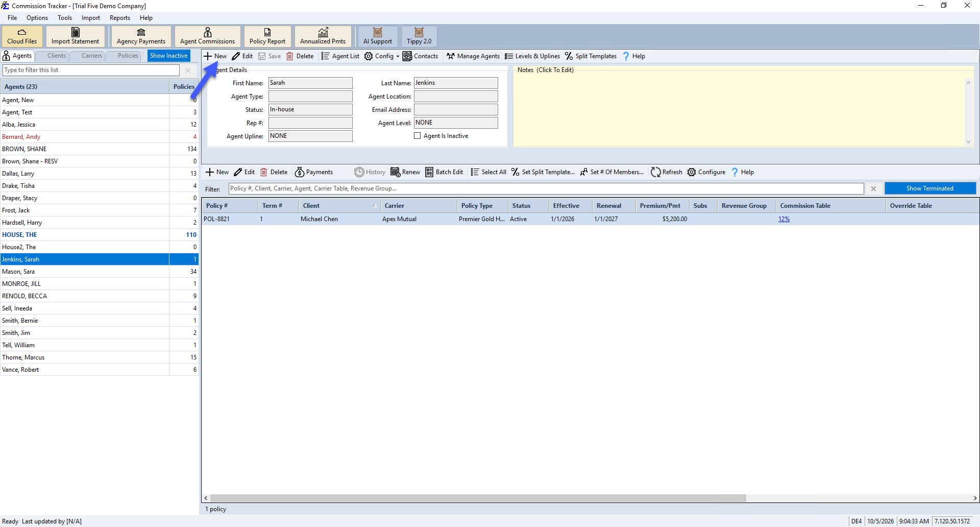
Task: Click Select All policies
Action: (488, 172)
